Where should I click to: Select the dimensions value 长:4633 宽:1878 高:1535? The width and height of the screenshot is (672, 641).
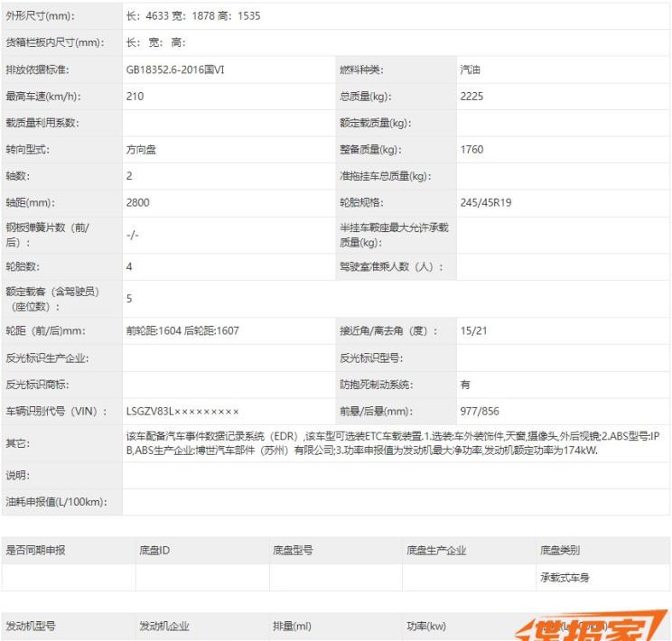(193, 16)
